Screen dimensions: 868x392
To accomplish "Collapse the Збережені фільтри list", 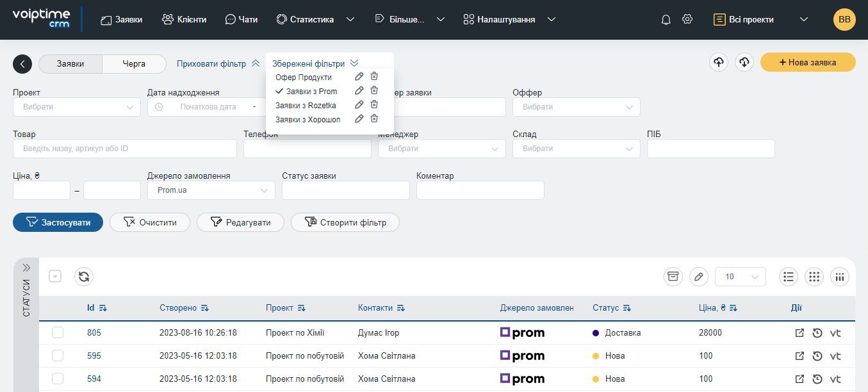I will point(315,63).
